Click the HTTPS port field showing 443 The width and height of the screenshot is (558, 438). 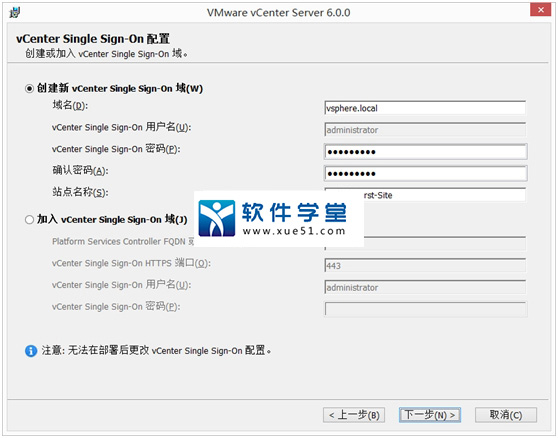tap(425, 266)
